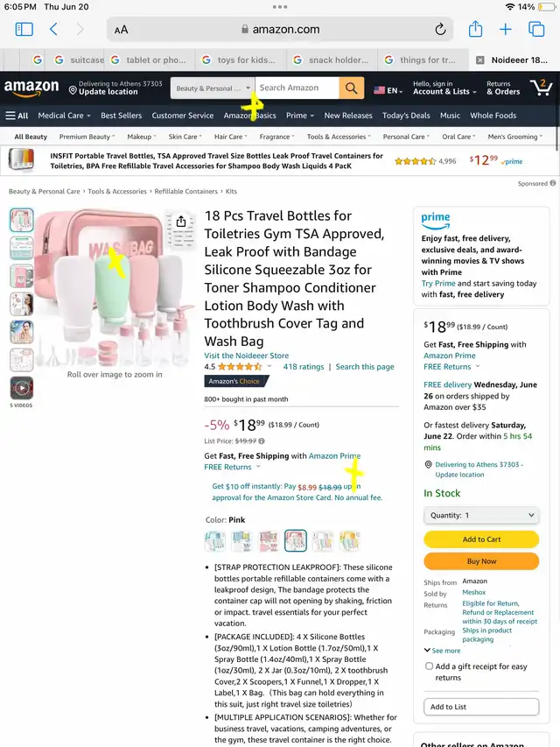This screenshot has height=747, width=560.
Task: Play the product videos thumbnail
Action: click(21, 388)
